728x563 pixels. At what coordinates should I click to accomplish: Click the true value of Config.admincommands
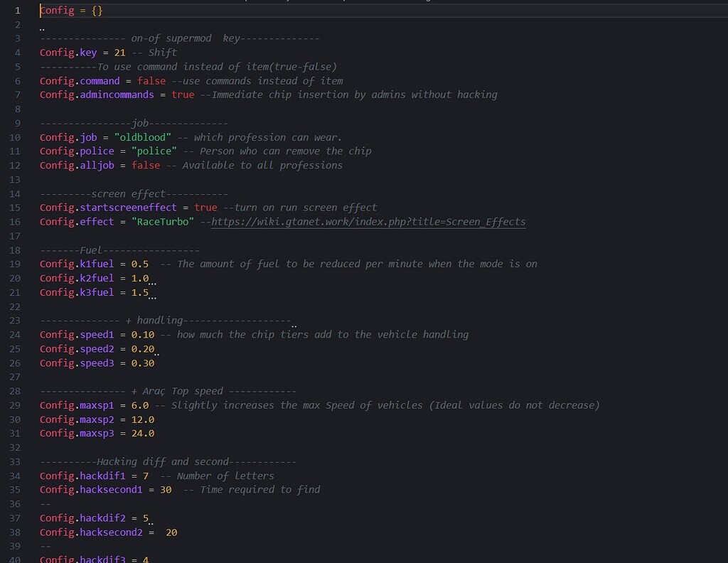point(183,95)
